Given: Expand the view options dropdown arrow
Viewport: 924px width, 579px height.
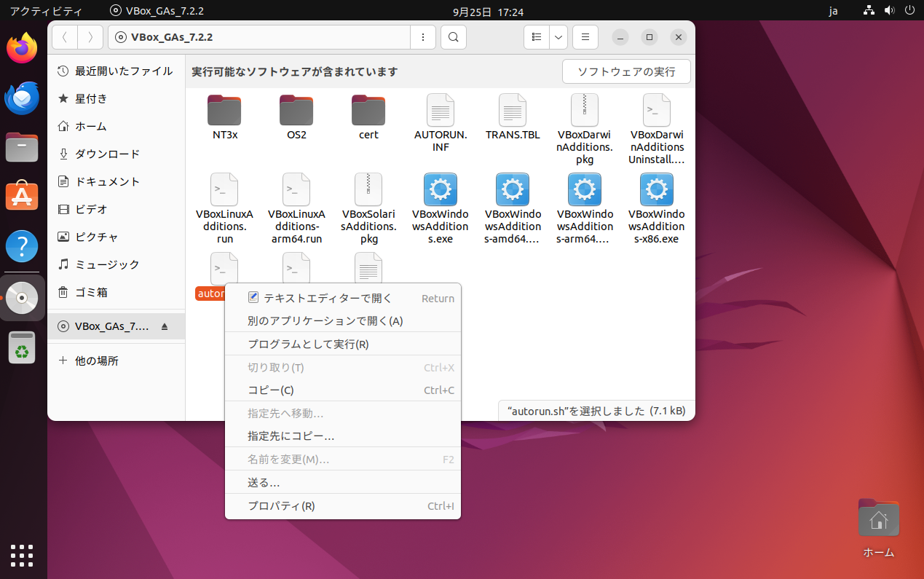Looking at the screenshot, I should click(x=558, y=37).
